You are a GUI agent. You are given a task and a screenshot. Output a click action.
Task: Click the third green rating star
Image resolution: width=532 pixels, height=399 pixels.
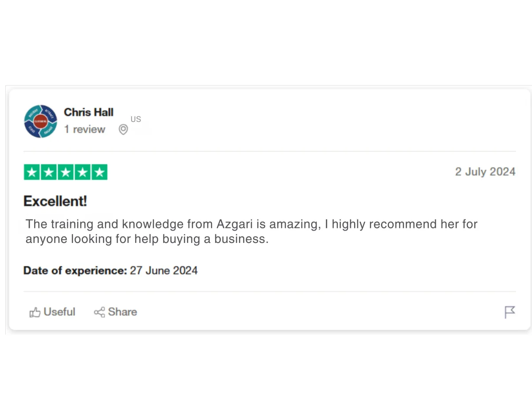coord(66,172)
